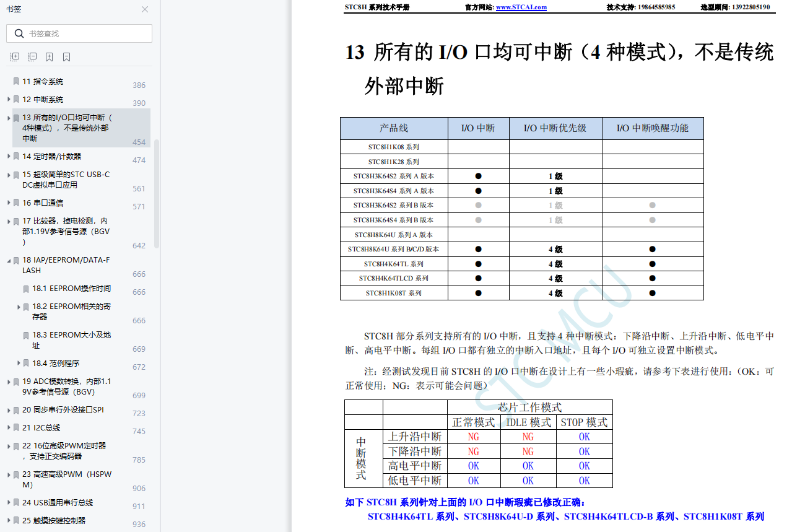Jump to bookmark 17 比较器，掉电检测

point(66,231)
